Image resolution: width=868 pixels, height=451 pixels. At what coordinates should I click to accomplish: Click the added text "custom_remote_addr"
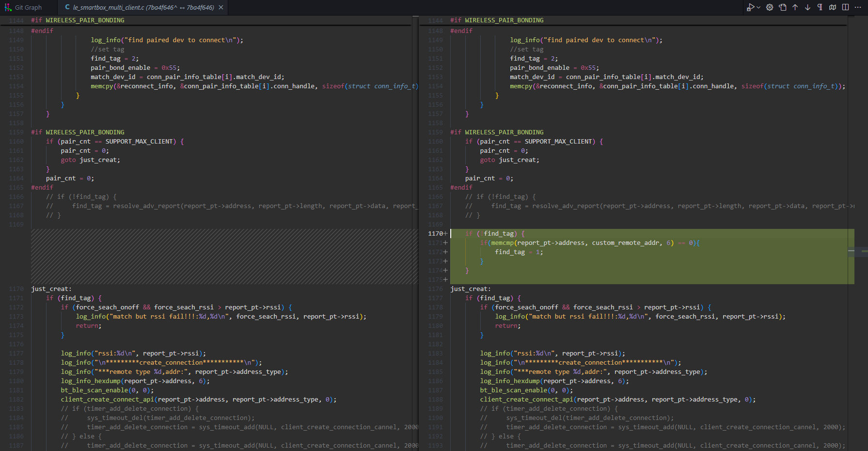(x=625, y=243)
